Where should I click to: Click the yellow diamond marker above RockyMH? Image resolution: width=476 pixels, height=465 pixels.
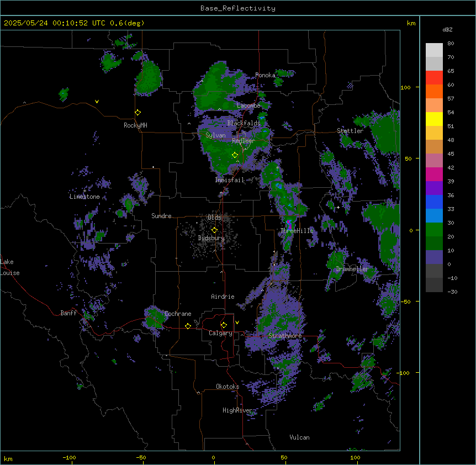click(x=138, y=113)
